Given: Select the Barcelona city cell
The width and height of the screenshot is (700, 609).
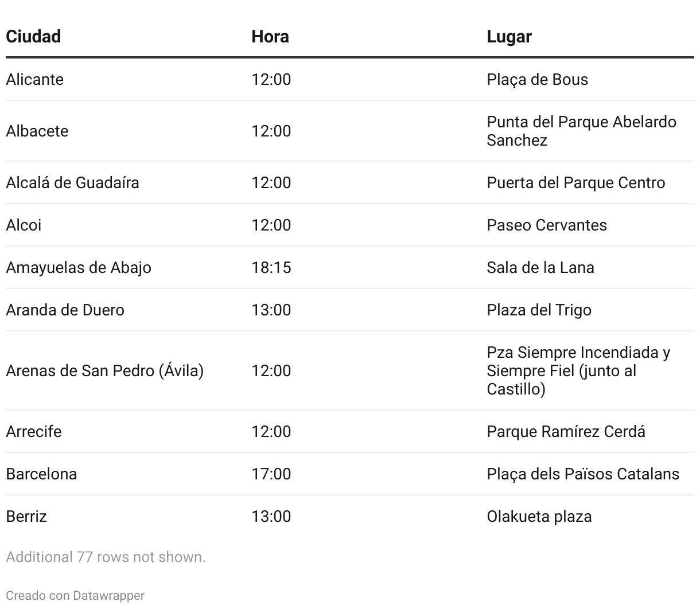Looking at the screenshot, I should tap(41, 474).
